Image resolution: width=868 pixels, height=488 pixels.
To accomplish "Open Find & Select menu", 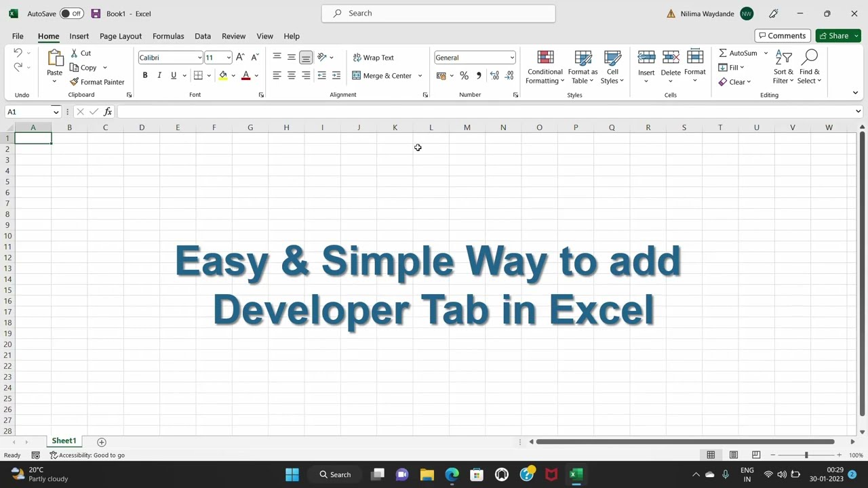I will (809, 67).
